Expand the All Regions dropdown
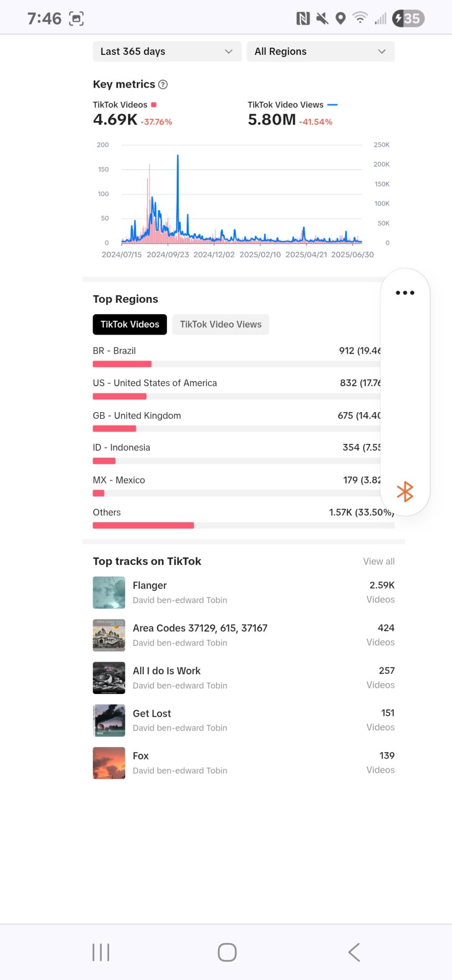The image size is (452, 980). (320, 51)
